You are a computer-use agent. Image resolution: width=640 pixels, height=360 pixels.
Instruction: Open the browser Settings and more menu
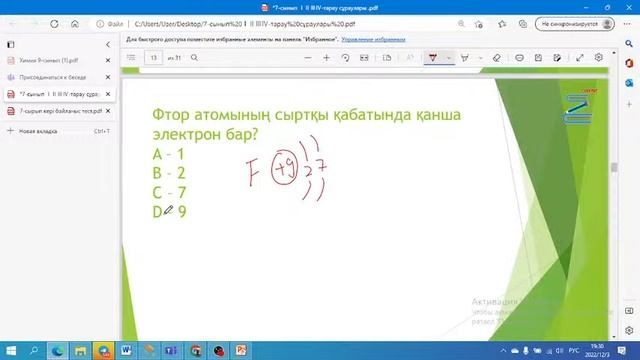click(627, 24)
